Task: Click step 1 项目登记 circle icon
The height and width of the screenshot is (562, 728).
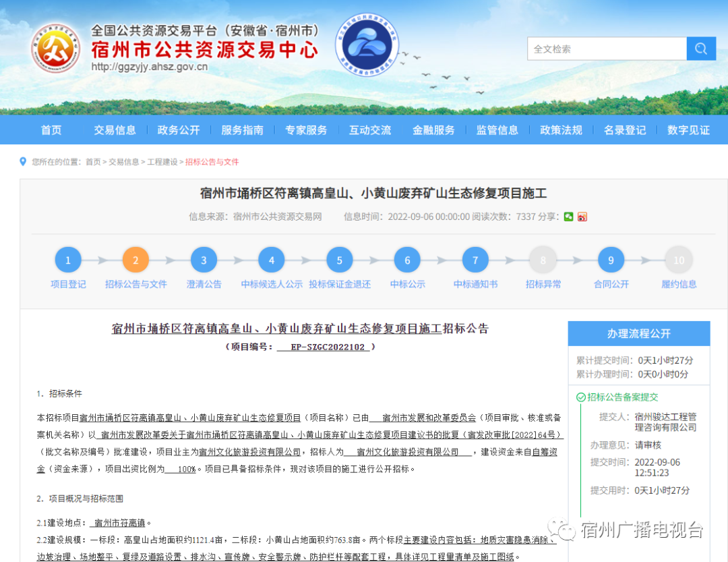Action: pyautogui.click(x=68, y=260)
